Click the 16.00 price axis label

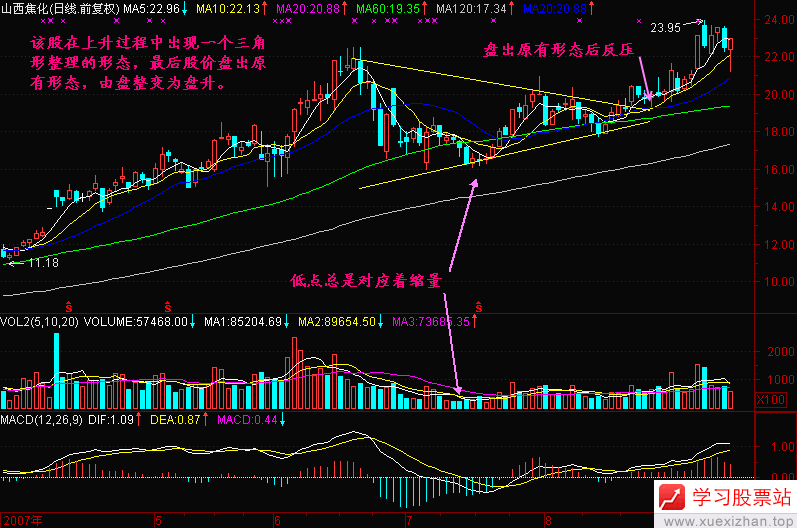(x=779, y=169)
